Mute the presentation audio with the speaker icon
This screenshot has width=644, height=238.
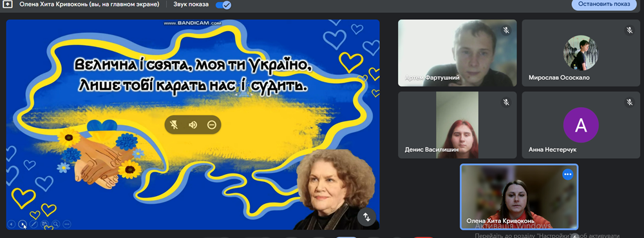point(193,124)
